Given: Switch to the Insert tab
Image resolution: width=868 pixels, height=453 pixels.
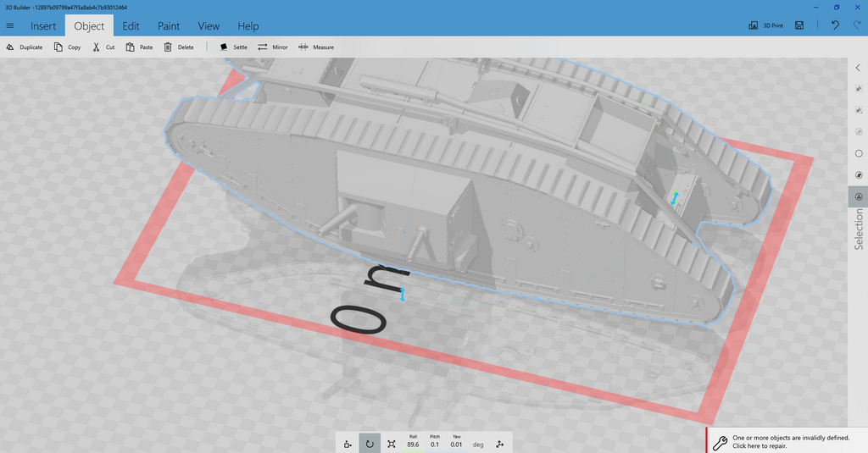Looking at the screenshot, I should tap(43, 26).
